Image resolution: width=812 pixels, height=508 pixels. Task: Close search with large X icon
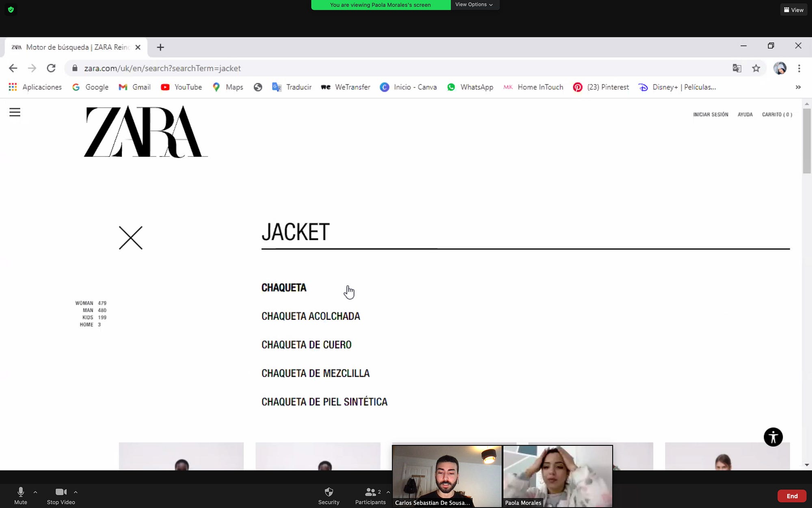pyautogui.click(x=131, y=238)
